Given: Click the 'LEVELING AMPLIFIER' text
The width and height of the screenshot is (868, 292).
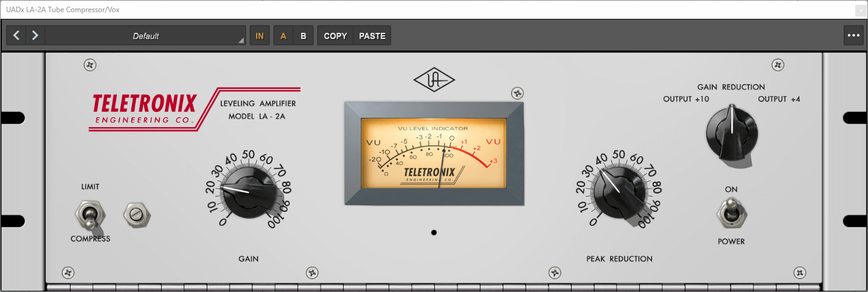Looking at the screenshot, I should [x=258, y=103].
